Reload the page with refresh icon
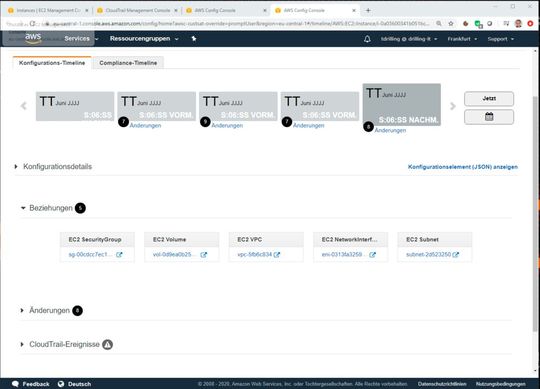Viewport: 540px width, 389px height. 32,23
